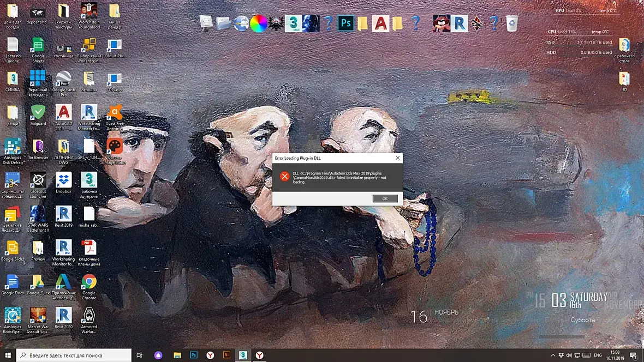Open the 3D folder on the right
This screenshot has height=362, width=644.
point(624,81)
